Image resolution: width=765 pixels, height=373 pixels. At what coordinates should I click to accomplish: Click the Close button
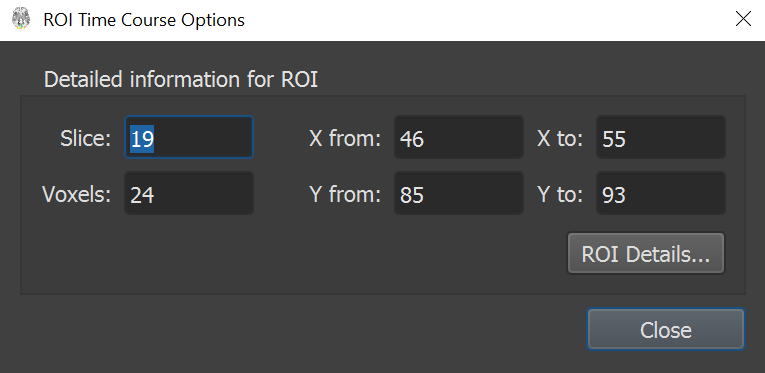[x=665, y=330]
